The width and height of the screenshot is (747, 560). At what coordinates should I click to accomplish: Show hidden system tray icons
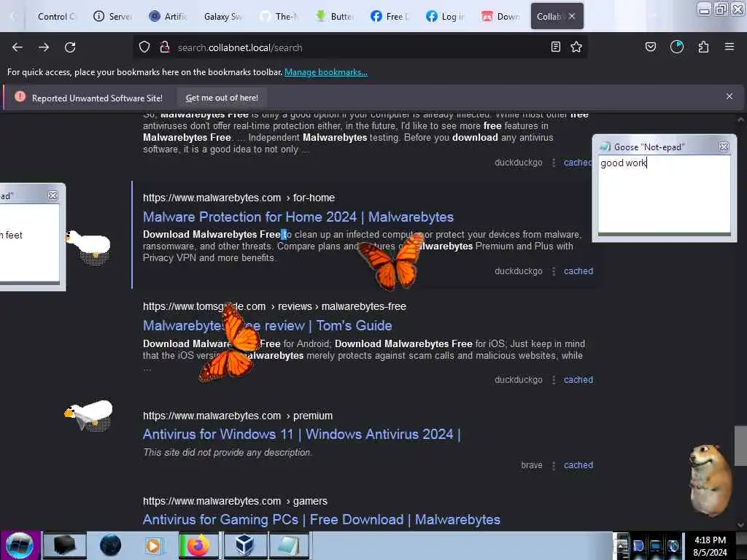622,545
